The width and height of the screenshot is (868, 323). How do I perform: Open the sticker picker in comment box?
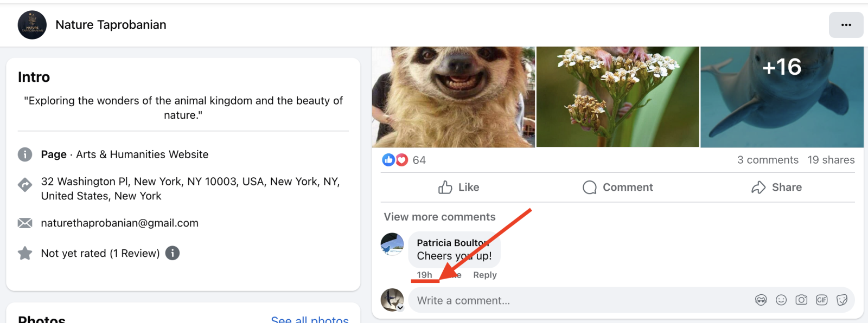pyautogui.click(x=842, y=300)
